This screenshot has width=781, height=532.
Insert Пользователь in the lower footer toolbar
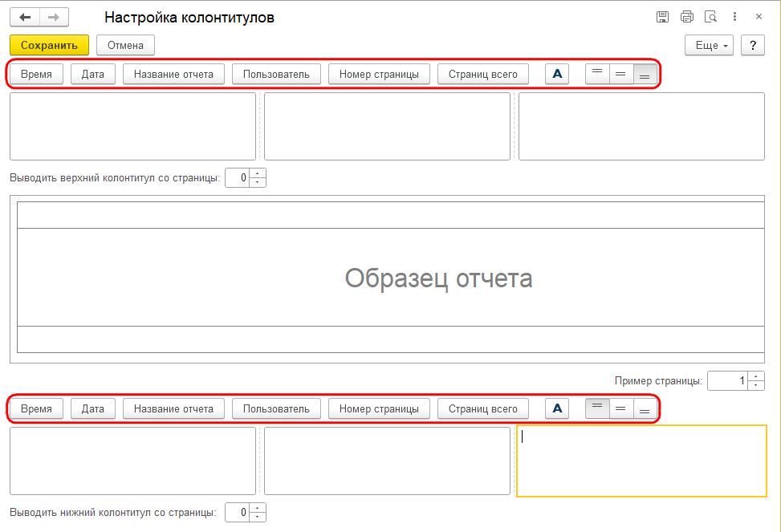[276, 409]
